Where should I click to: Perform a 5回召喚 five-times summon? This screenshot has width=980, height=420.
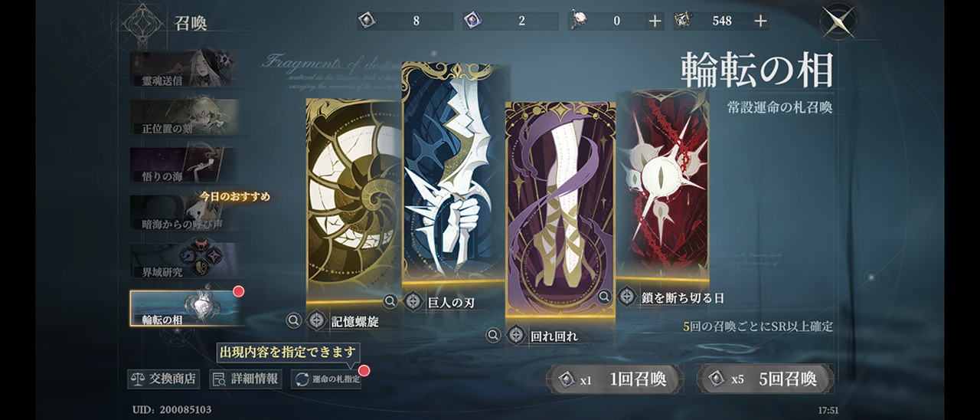[x=766, y=379]
